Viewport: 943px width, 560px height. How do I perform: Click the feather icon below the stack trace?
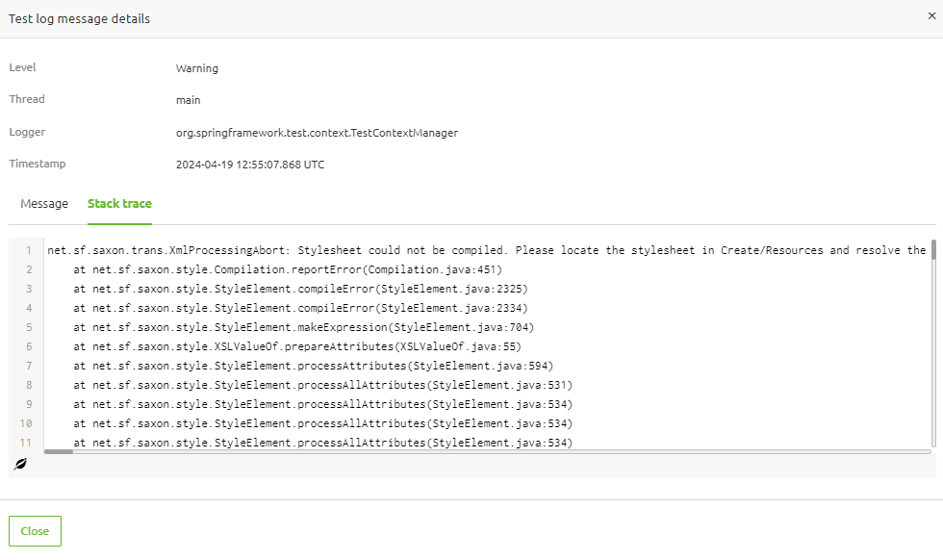[19, 463]
